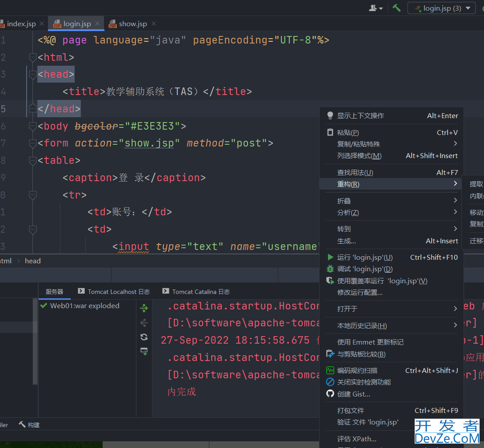This screenshot has width=484, height=448.
Task: Select Show Context Actions (显示上下文操作) menu item
Action: 392,115
